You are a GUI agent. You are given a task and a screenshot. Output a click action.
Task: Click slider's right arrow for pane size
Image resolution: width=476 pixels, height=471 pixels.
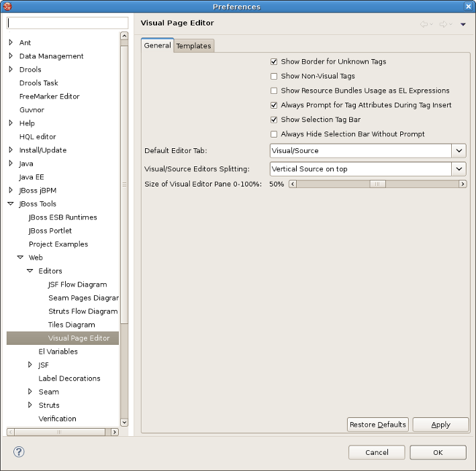[463, 184]
